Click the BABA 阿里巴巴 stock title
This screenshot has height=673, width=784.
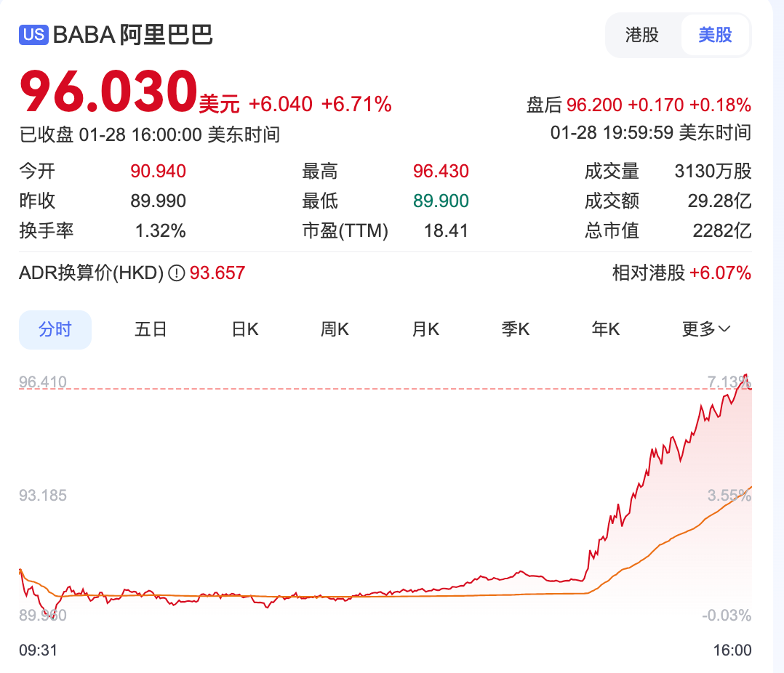click(x=132, y=35)
